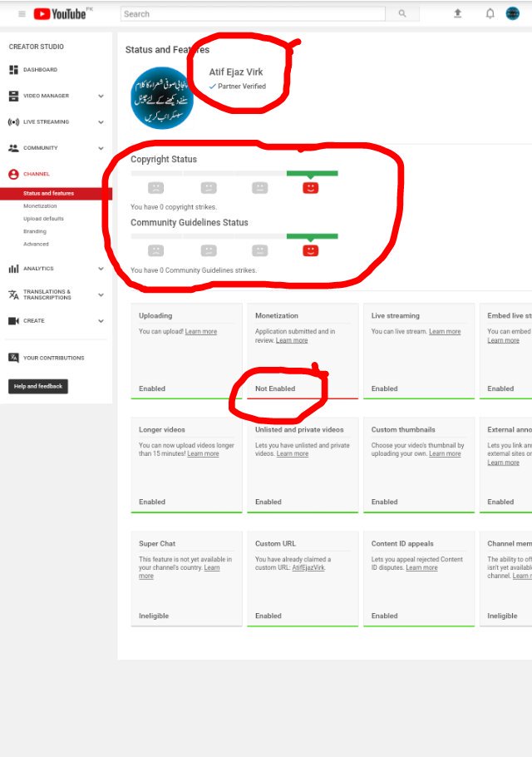Click Not Enabled status under Monetization
Viewport: 532px width, 757px height.
tap(275, 388)
